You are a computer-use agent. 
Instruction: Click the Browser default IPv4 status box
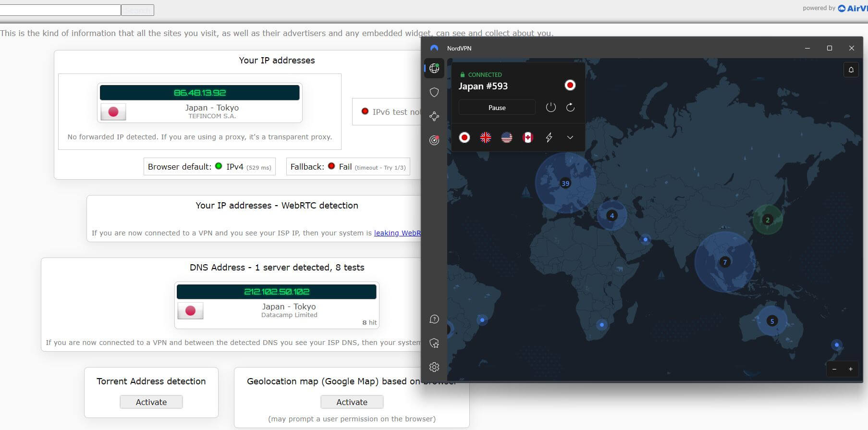click(209, 167)
